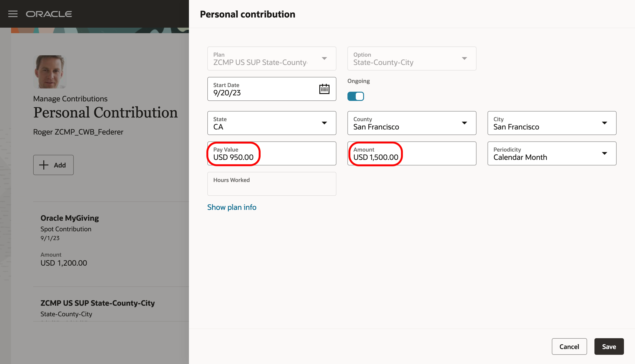Image resolution: width=635 pixels, height=364 pixels.
Task: Click the USD 1,200.00 amount text
Action: [x=64, y=263]
